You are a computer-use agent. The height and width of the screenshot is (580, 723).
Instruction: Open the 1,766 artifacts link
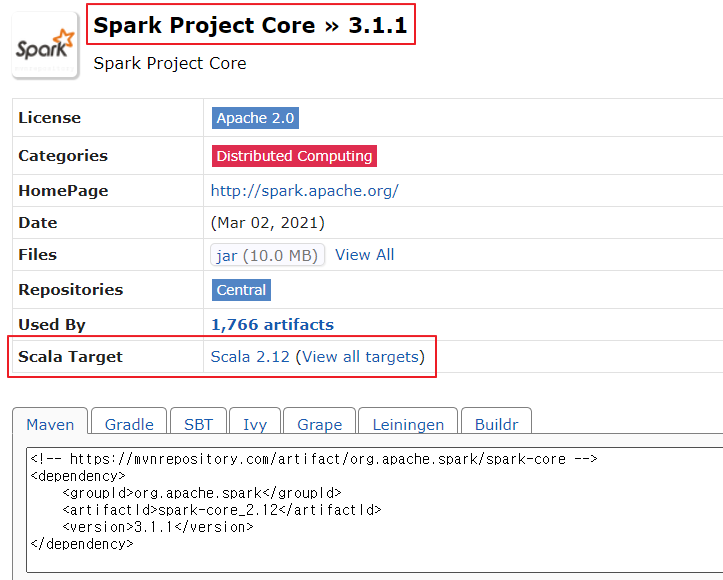pyautogui.click(x=272, y=325)
